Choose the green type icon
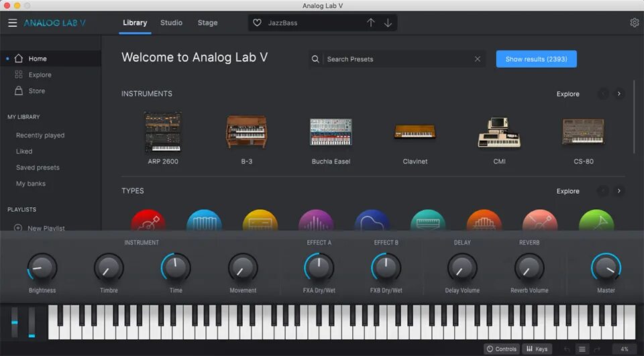The width and height of the screenshot is (644, 356). 596,221
